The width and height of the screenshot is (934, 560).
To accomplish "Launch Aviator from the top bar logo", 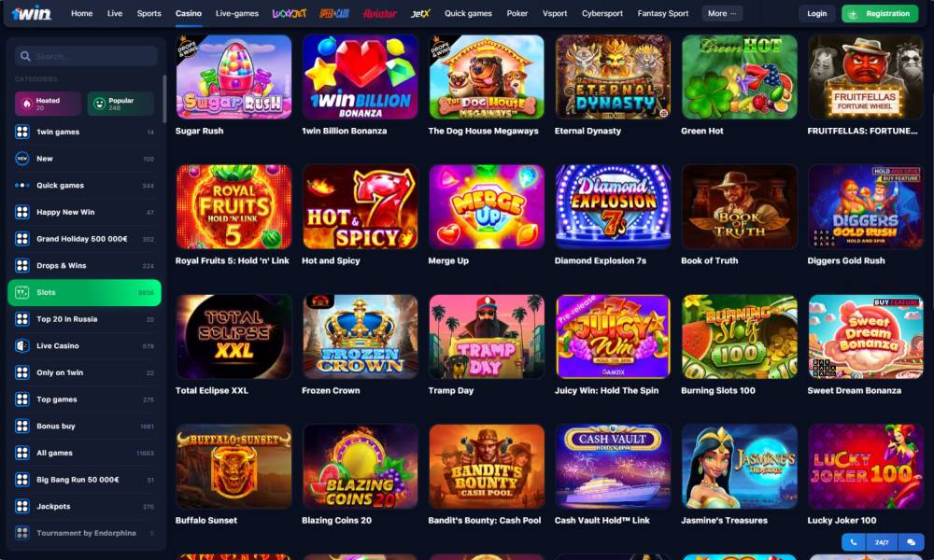I will pos(380,13).
